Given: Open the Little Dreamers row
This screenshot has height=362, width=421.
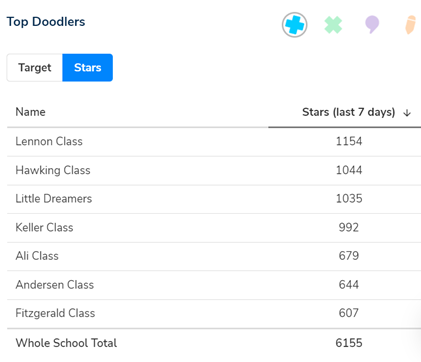Looking at the screenshot, I should (x=214, y=199).
